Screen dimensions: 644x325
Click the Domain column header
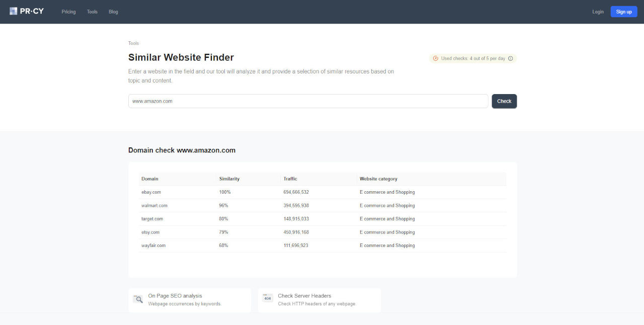pyautogui.click(x=150, y=179)
